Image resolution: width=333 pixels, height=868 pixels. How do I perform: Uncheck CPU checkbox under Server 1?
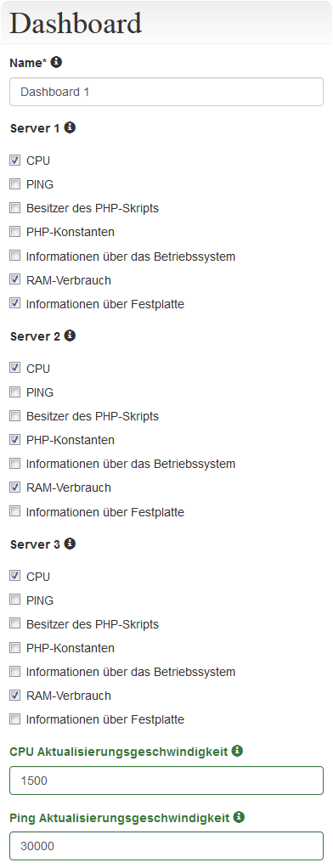coord(15,161)
